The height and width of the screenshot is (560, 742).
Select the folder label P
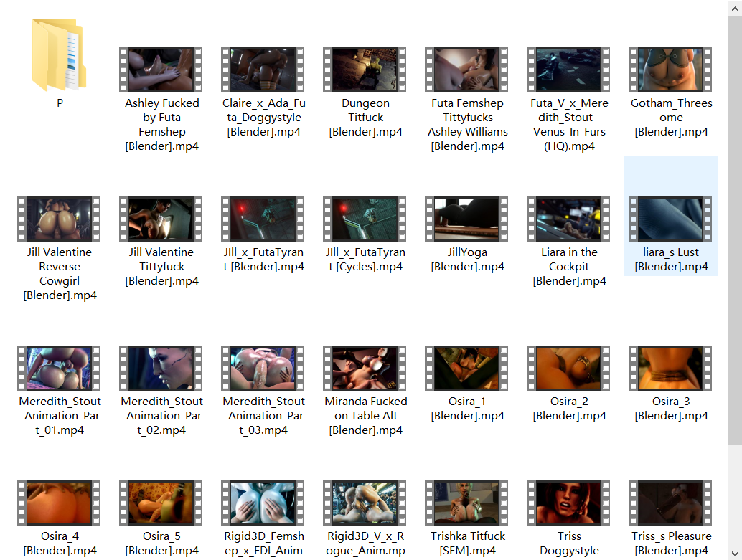tap(60, 103)
